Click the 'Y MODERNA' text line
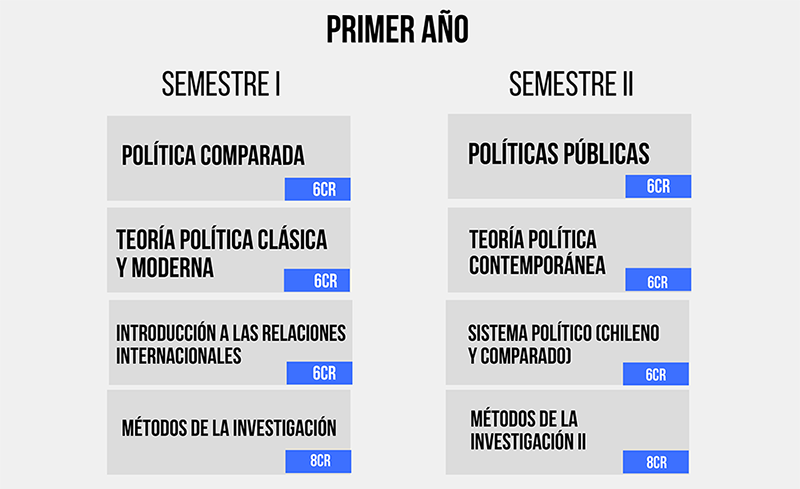This screenshot has width=800, height=489. coord(165,268)
